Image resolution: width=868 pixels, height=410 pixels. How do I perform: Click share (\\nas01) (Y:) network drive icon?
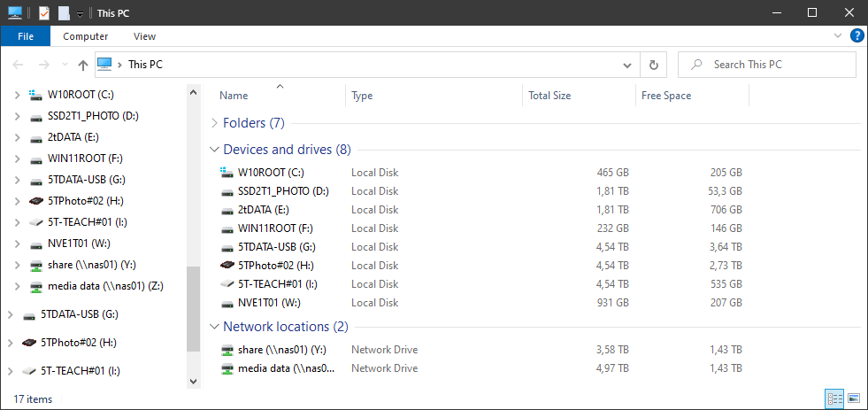pos(227,350)
